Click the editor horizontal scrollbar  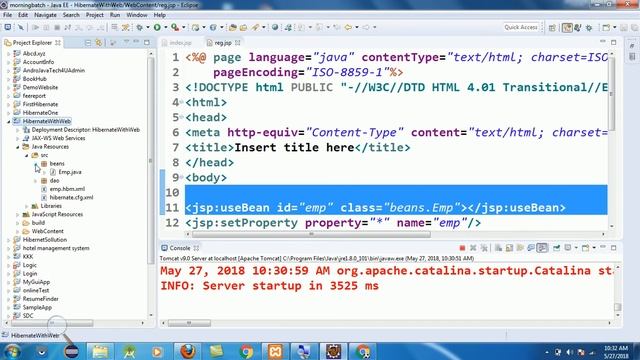tap(311, 234)
